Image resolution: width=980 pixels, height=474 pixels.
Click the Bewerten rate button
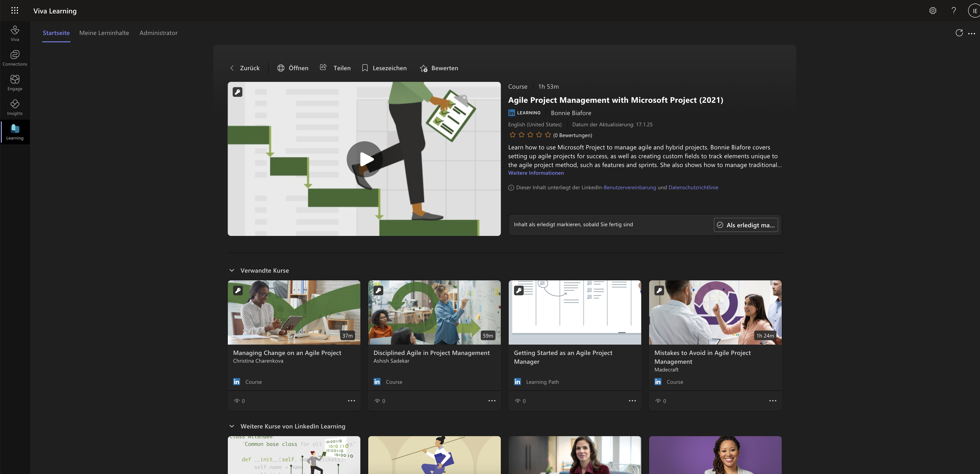click(439, 68)
